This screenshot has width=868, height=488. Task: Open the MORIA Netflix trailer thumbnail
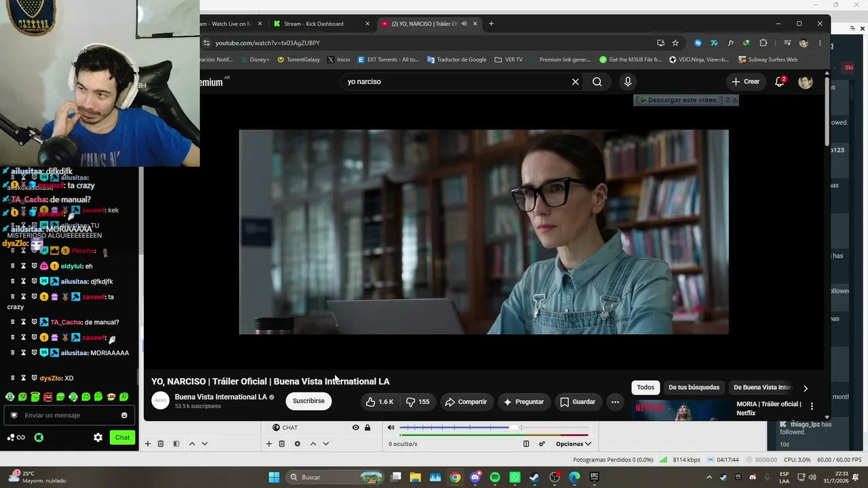click(x=681, y=411)
